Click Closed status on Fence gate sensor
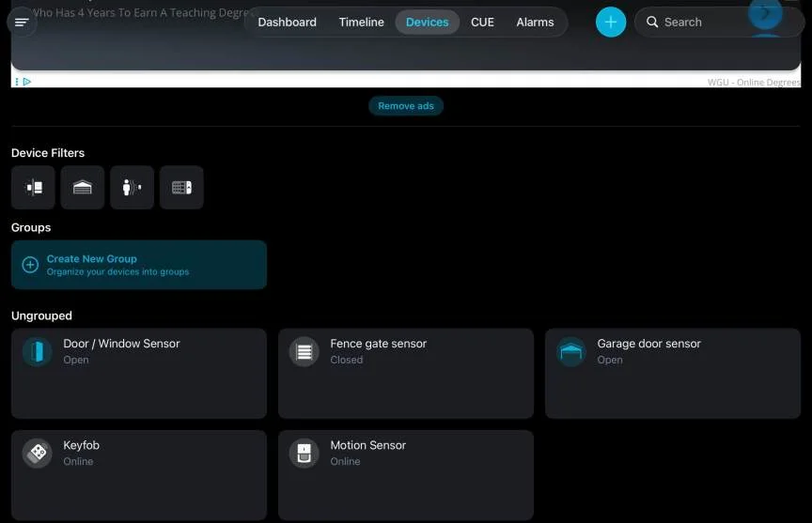 [347, 360]
